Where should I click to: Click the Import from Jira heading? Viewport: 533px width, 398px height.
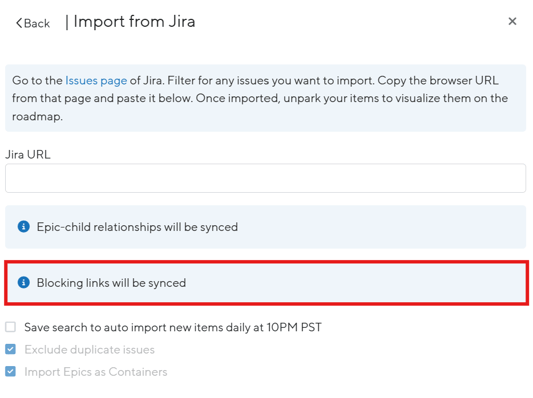click(x=134, y=22)
